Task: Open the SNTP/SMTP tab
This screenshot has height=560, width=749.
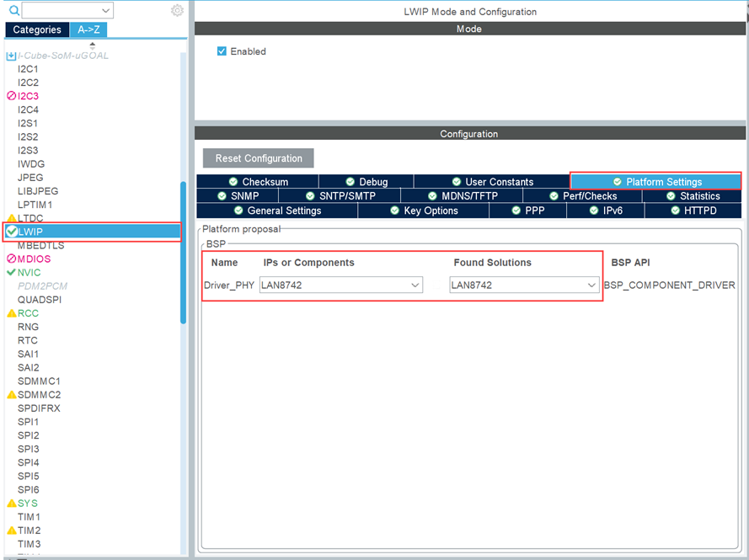Action: 340,195
